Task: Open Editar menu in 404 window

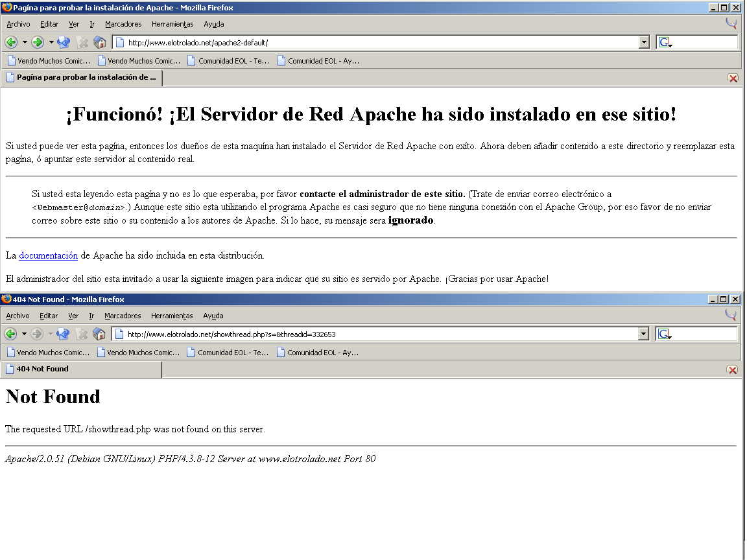Action: coord(49,315)
